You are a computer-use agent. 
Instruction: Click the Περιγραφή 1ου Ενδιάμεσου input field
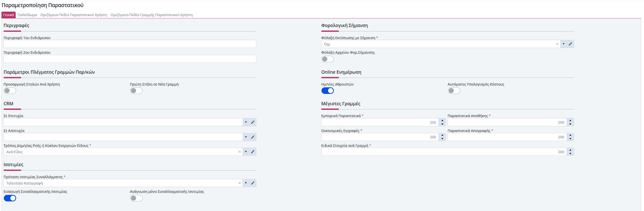point(130,44)
